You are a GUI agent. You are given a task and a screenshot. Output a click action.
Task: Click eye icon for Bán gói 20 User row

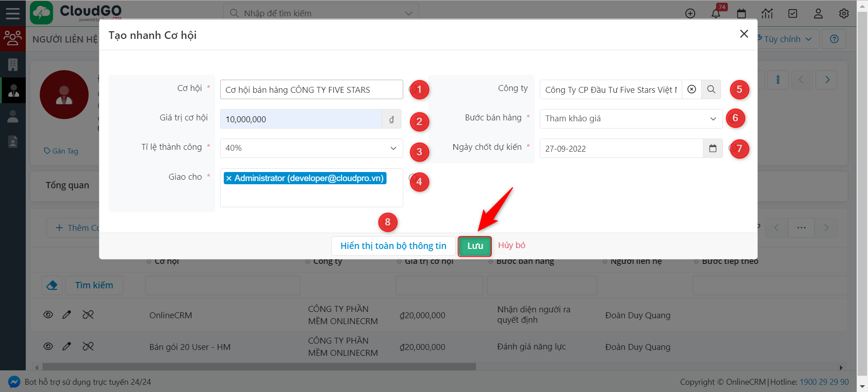pos(48,346)
